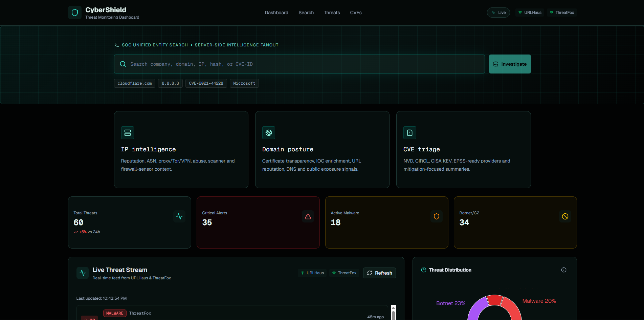Focus the unified entity search input
This screenshot has width=644, height=320.
click(x=299, y=64)
